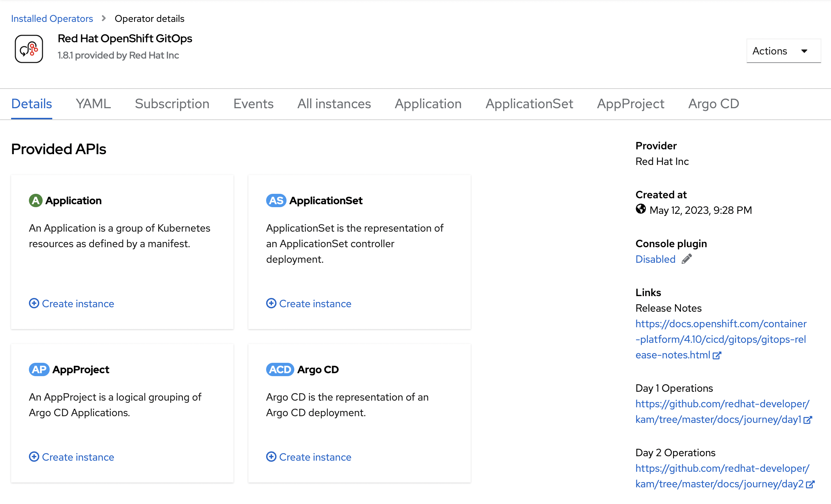This screenshot has height=504, width=831.
Task: Switch to the ApplicationSet tab
Action: tap(529, 104)
